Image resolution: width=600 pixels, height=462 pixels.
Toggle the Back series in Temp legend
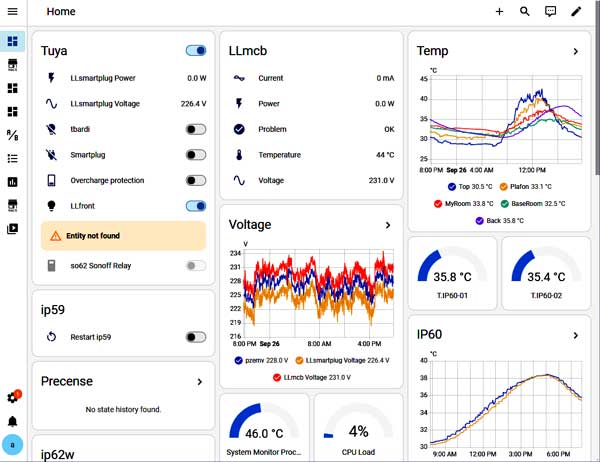tap(500, 220)
